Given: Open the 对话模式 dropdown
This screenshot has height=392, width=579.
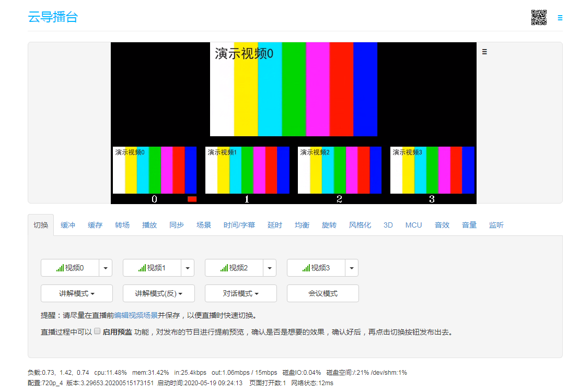Looking at the screenshot, I should (241, 293).
